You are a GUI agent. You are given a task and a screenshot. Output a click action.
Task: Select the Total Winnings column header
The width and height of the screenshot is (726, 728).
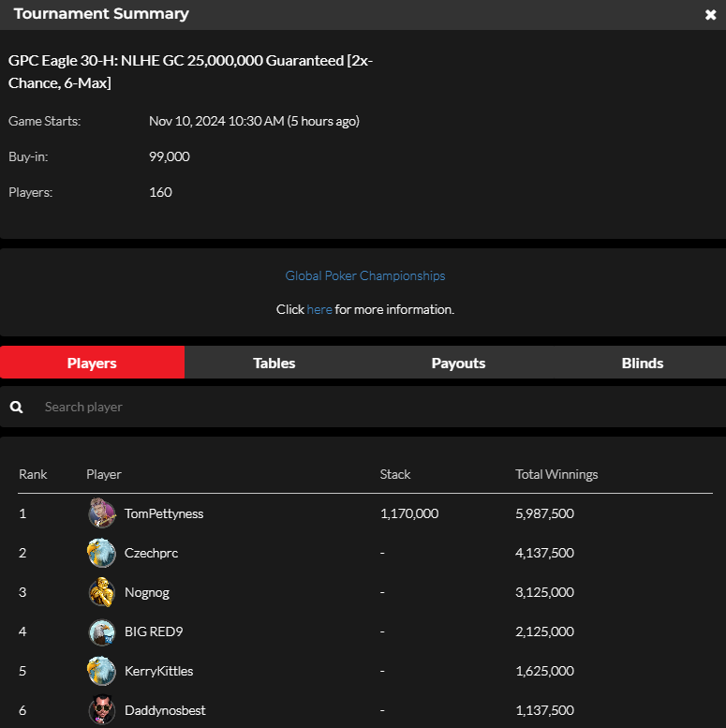556,474
